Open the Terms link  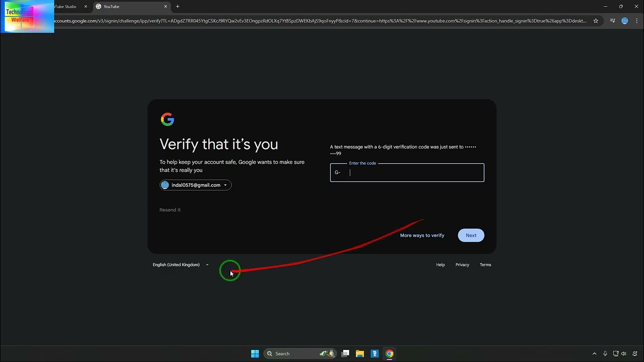(485, 264)
